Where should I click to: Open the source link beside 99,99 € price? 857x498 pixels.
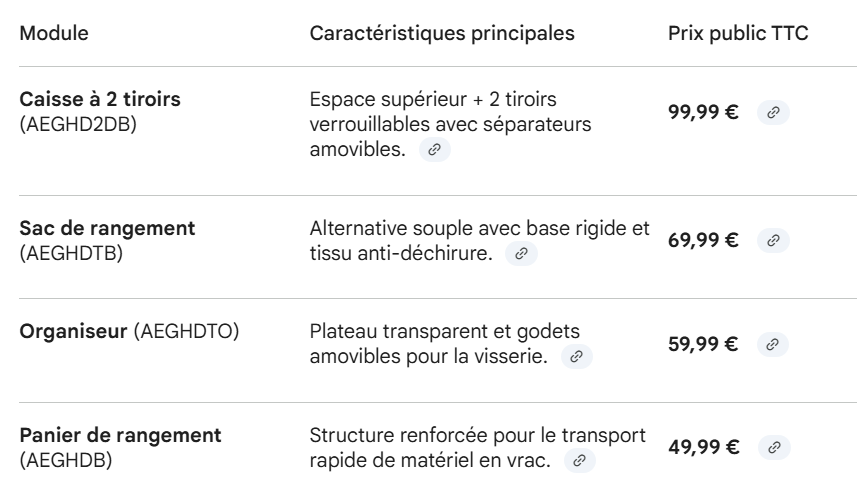[x=772, y=113]
